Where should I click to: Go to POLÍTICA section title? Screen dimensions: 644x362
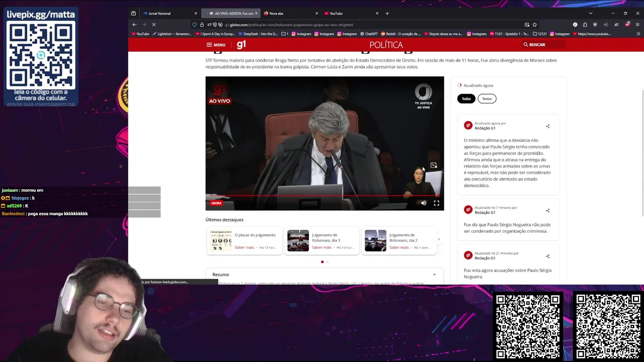point(386,45)
